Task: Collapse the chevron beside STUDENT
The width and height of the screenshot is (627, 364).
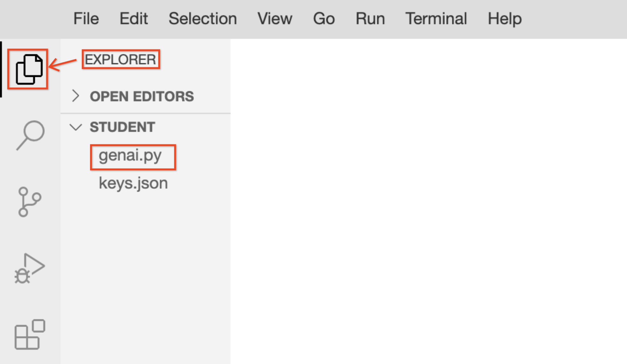Action: [x=76, y=127]
